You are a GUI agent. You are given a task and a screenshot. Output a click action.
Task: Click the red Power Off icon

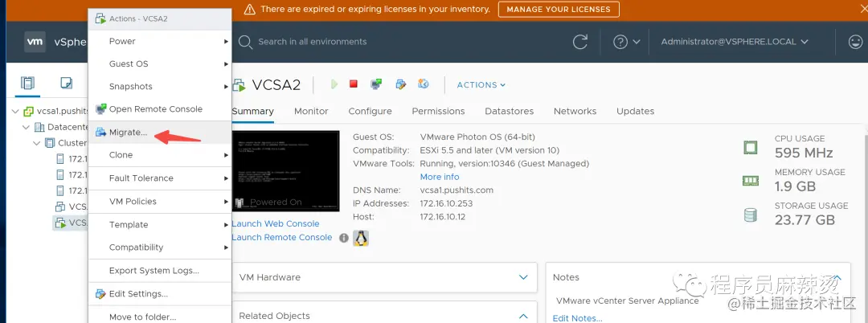tap(353, 84)
